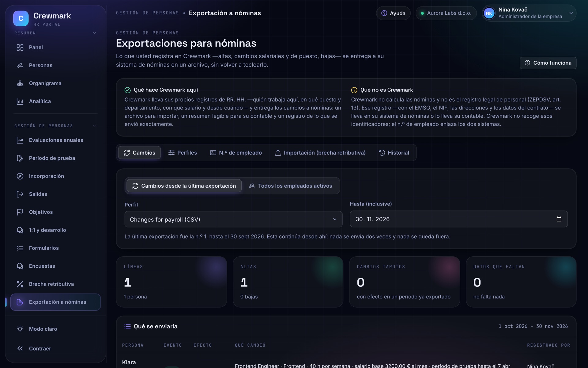Open Panel from the sidebar
588x368 pixels.
tap(55, 47)
